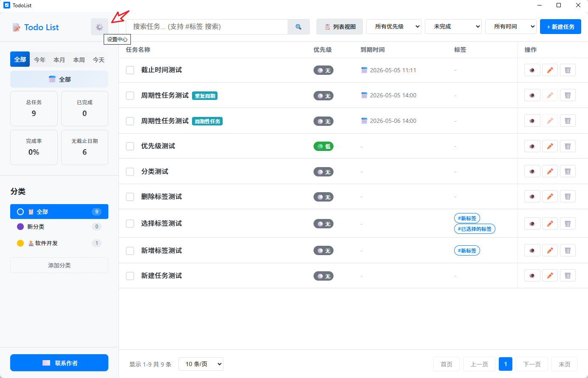Mark 优先级测试 task as completed

coord(130,146)
